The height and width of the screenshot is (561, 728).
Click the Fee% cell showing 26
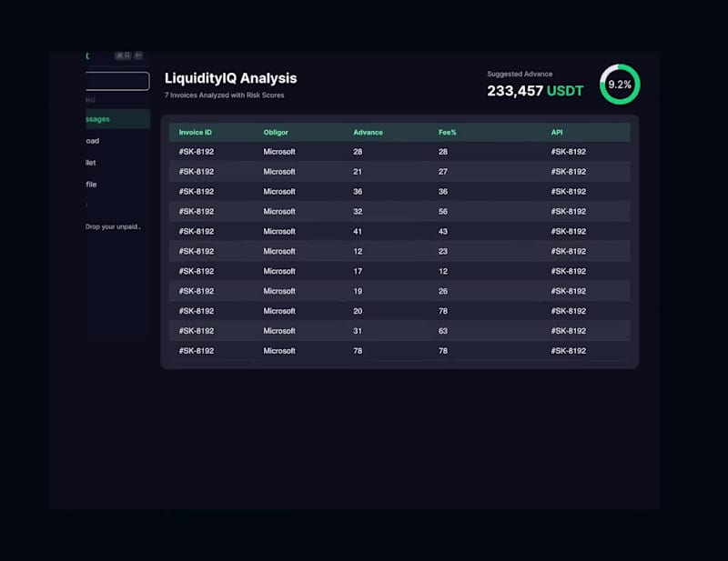pyautogui.click(x=443, y=291)
